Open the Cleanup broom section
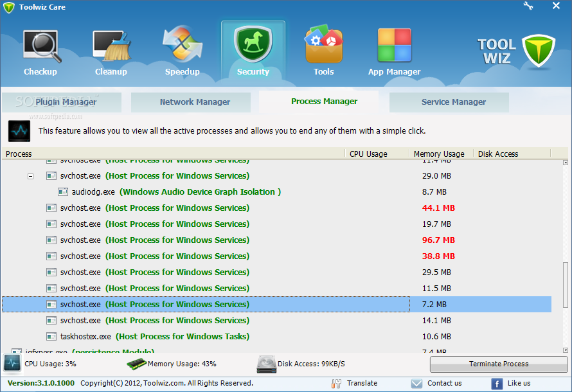 111,51
